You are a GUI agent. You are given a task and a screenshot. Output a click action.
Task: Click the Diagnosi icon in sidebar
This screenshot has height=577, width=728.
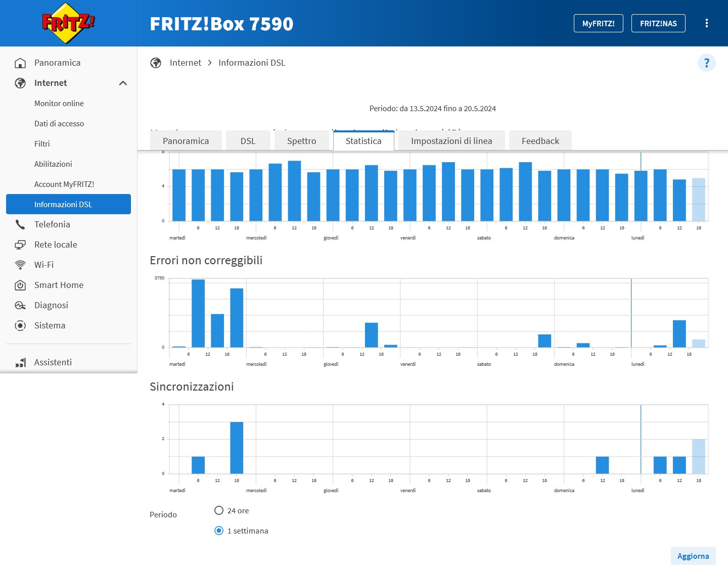tap(20, 306)
